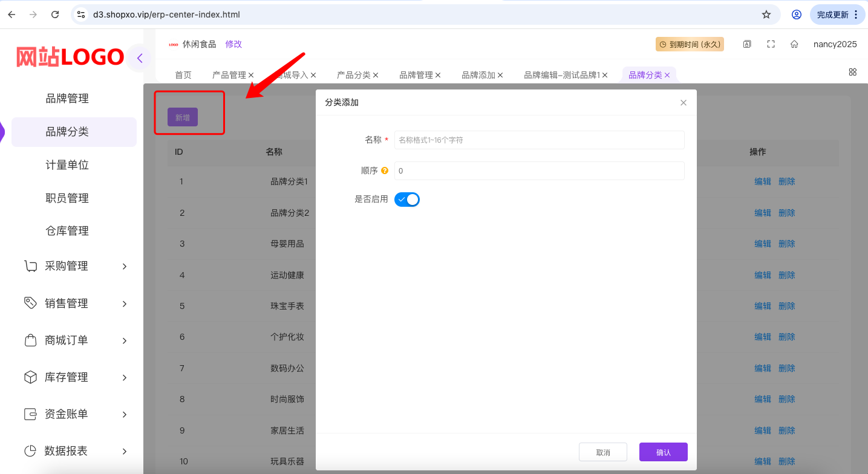Close the 产品管理 tab
Image resolution: width=868 pixels, height=474 pixels.
coord(251,75)
